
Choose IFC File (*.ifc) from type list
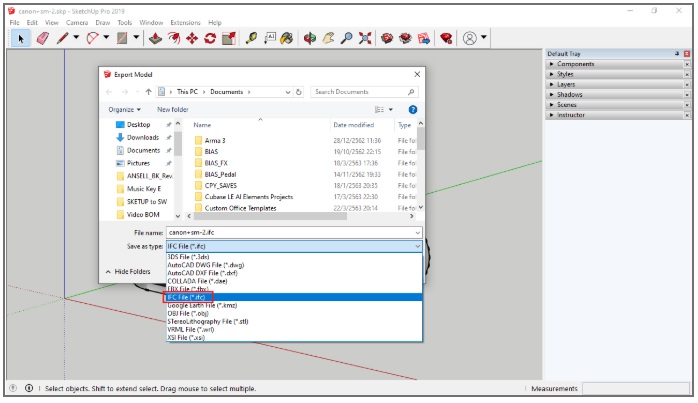[x=294, y=297]
